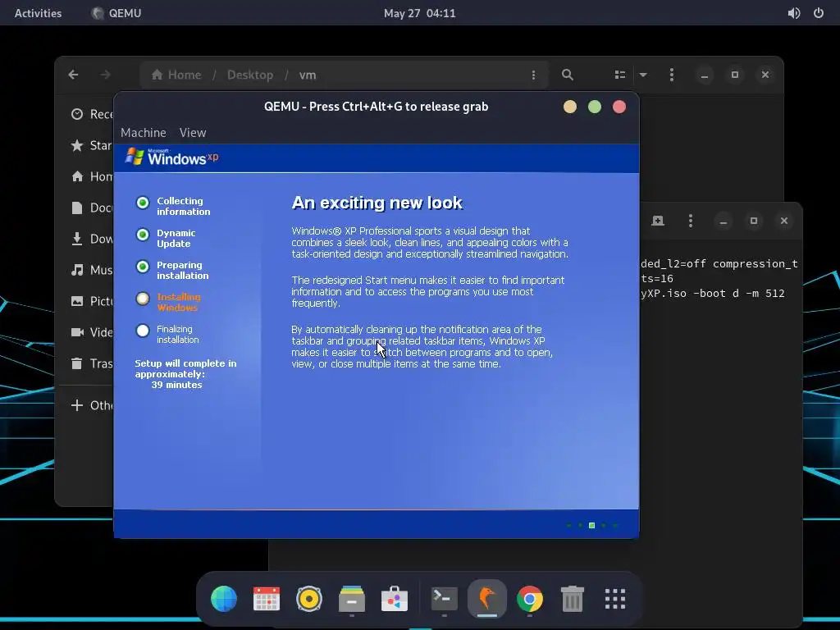Open the terminal window's three-dot menu
Viewport: 840px width, 630px height.
pos(691,221)
